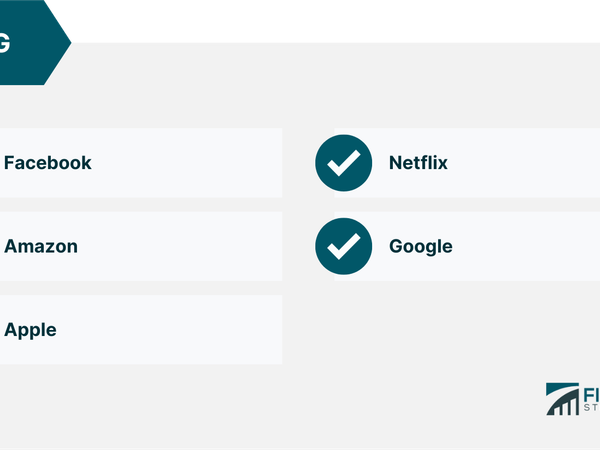Select the Google label
This screenshot has width=600, height=450.
421,247
